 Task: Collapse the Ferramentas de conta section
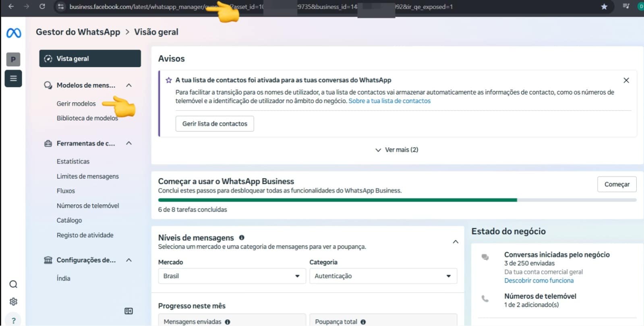[129, 143]
